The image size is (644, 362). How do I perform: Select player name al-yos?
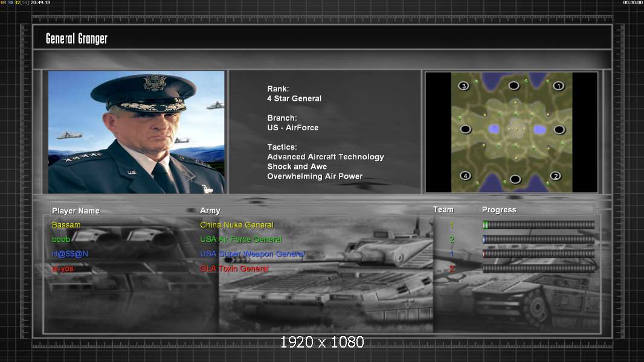point(62,268)
